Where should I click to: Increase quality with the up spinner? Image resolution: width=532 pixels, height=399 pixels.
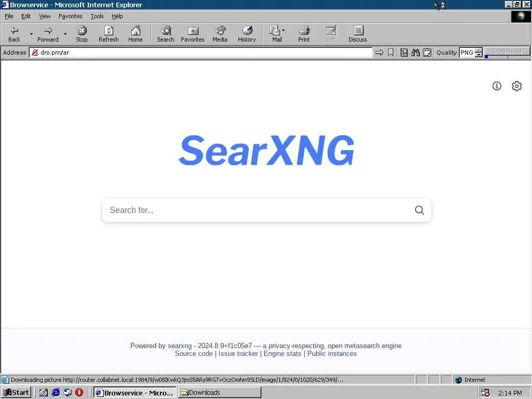point(478,50)
